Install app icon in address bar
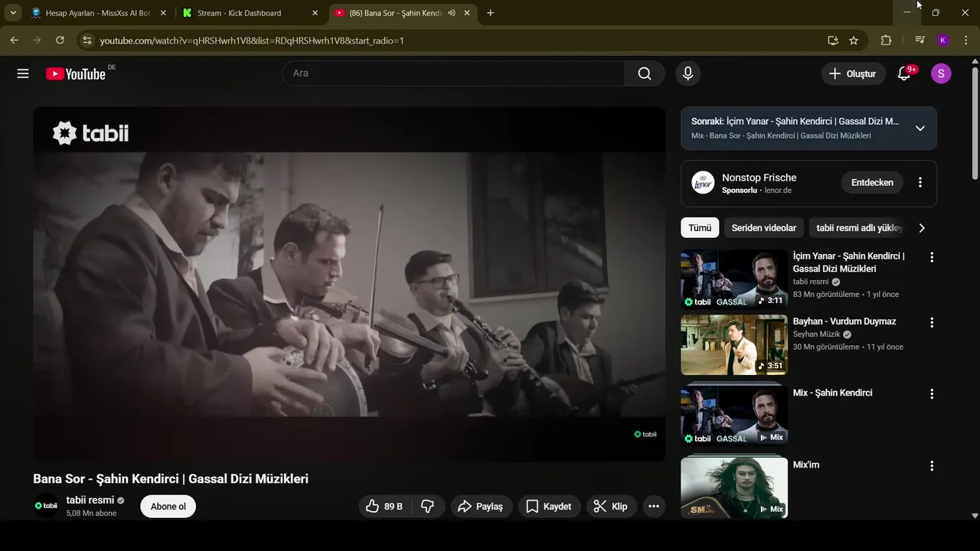Screen dimensions: 980x551 pyautogui.click(x=833, y=41)
